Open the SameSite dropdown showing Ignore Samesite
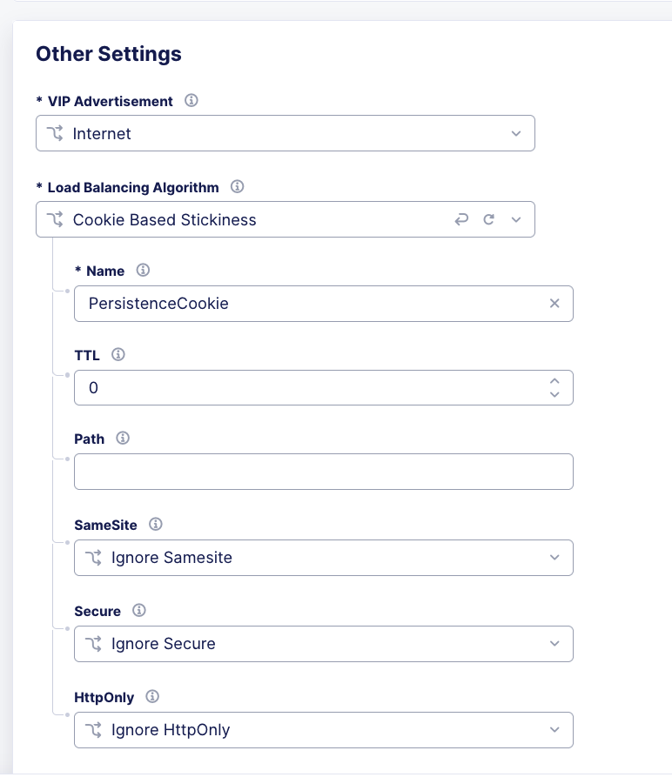This screenshot has width=672, height=784. pos(554,558)
